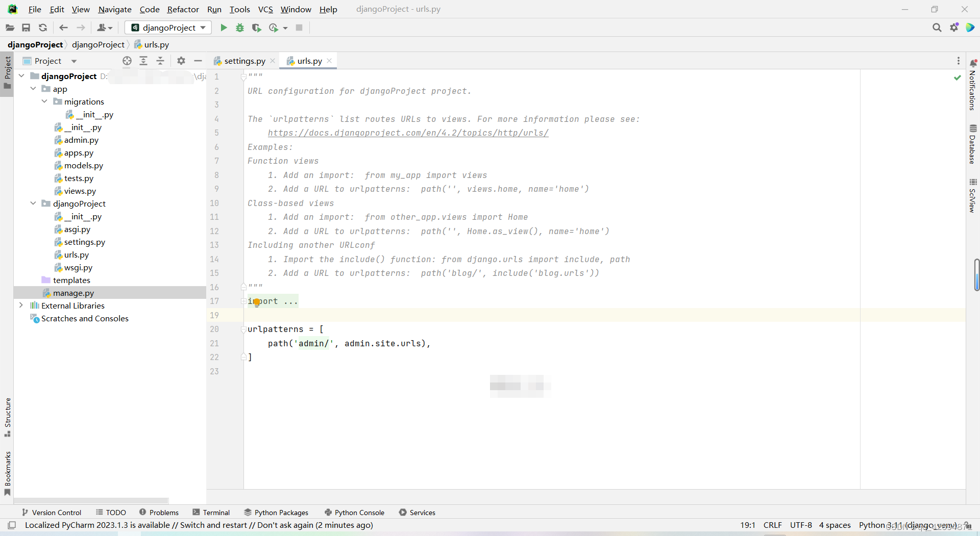Click the Project panel horizontal scrollbar
980x536 pixels.
[x=91, y=500]
